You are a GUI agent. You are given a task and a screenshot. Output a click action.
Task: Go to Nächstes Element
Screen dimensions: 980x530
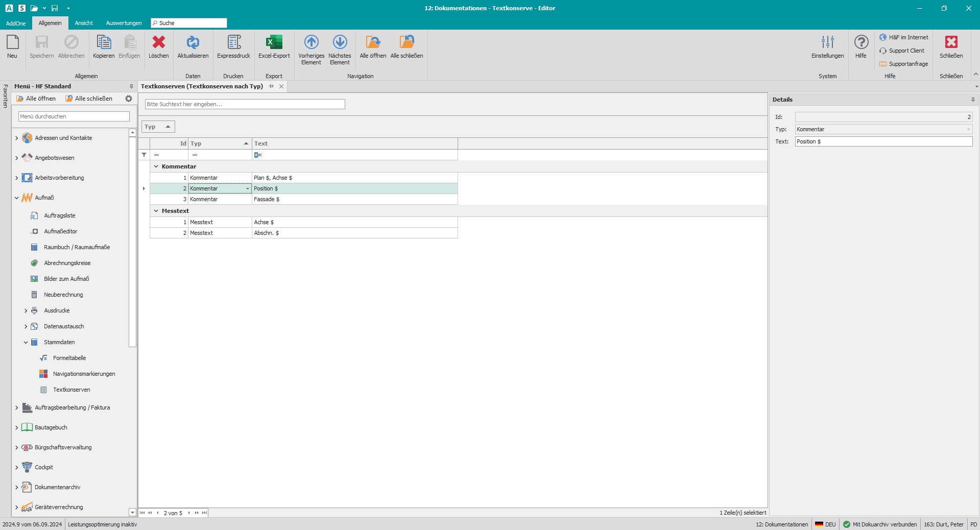[340, 42]
